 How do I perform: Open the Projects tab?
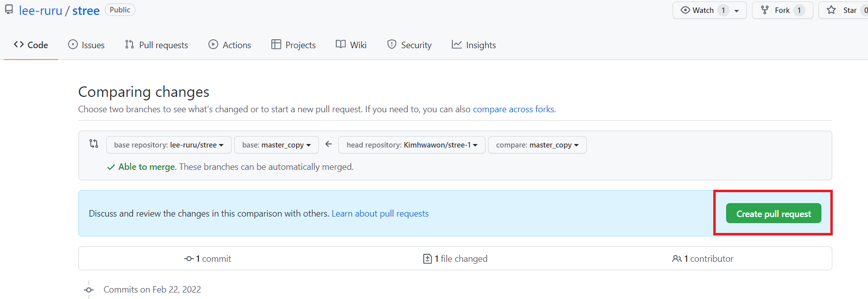click(294, 45)
